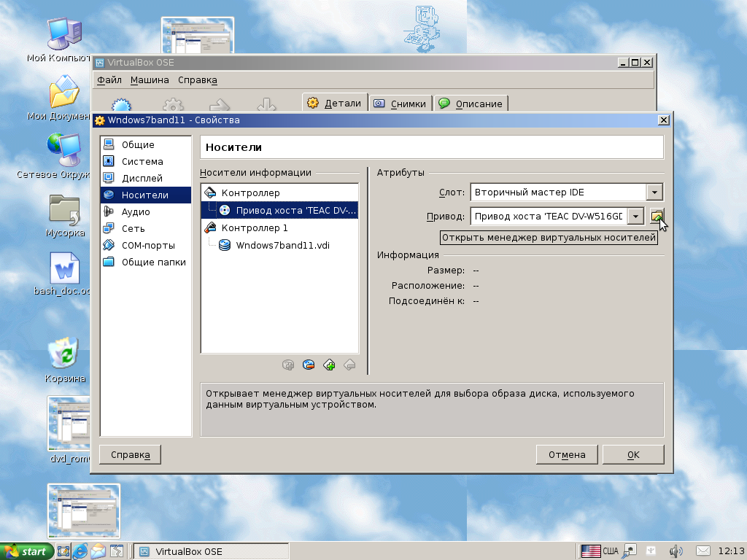Expand the Привод drive dropdown
747x560 pixels.
635,216
